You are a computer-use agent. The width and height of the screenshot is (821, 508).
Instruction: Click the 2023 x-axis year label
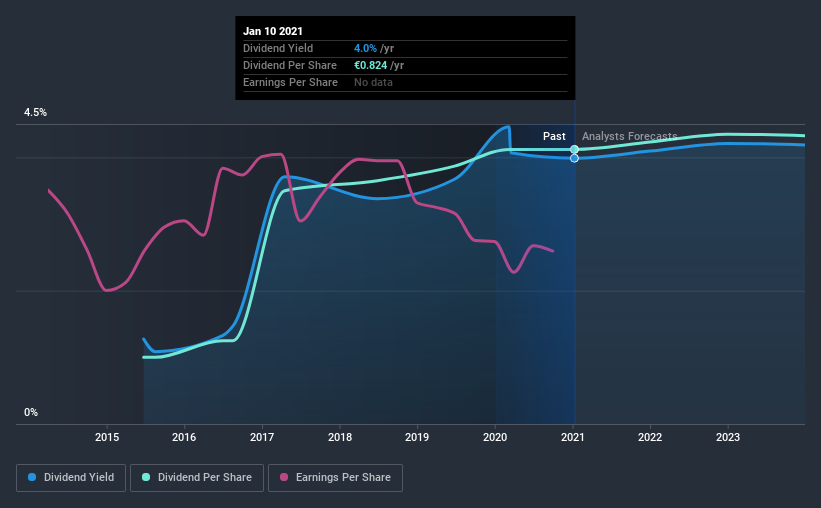click(x=728, y=437)
